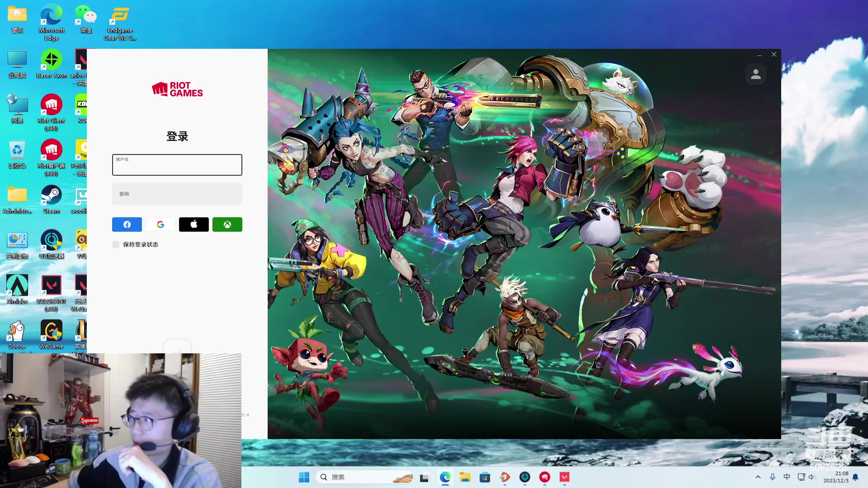
Task: Open the notification bell in tray
Action: click(855, 477)
